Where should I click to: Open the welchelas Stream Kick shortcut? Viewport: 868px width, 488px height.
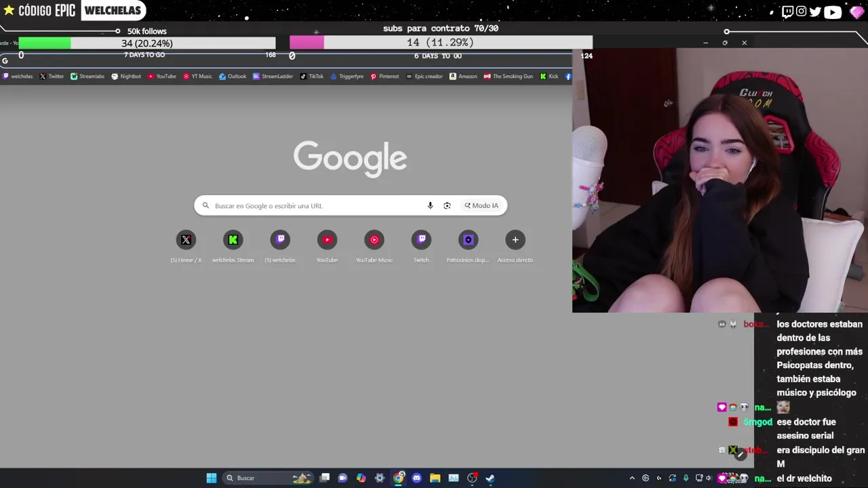(x=233, y=246)
